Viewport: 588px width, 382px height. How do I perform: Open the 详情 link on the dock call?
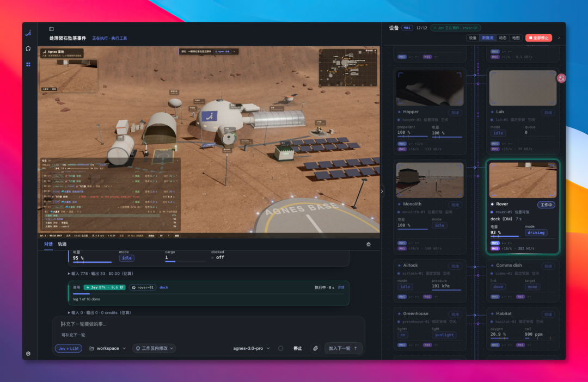(341, 287)
